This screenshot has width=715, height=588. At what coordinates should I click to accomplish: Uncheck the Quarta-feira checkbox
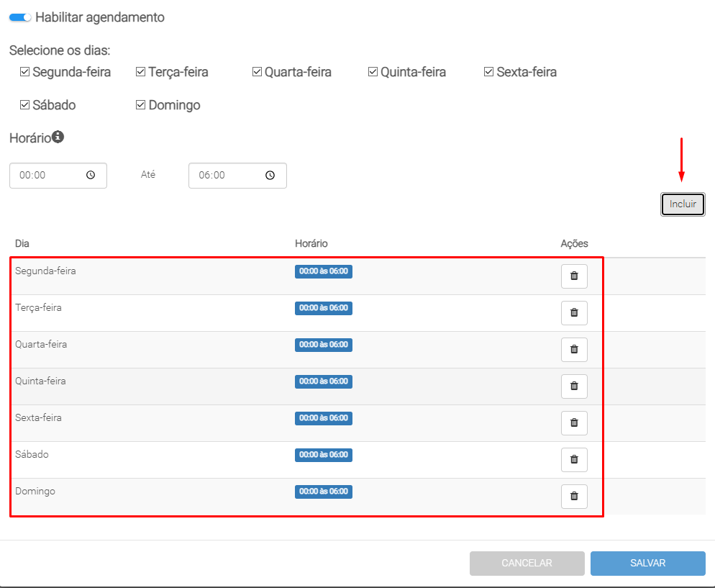click(257, 72)
